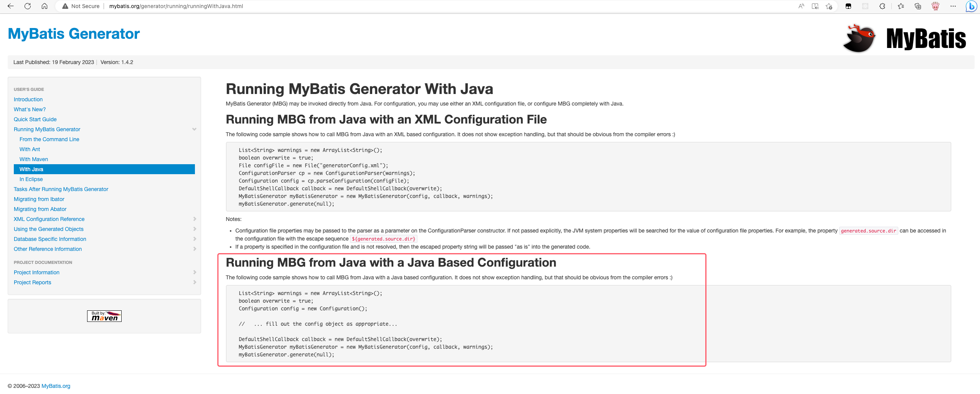Open the In Eclipse page
980x394 pixels.
pos(31,179)
